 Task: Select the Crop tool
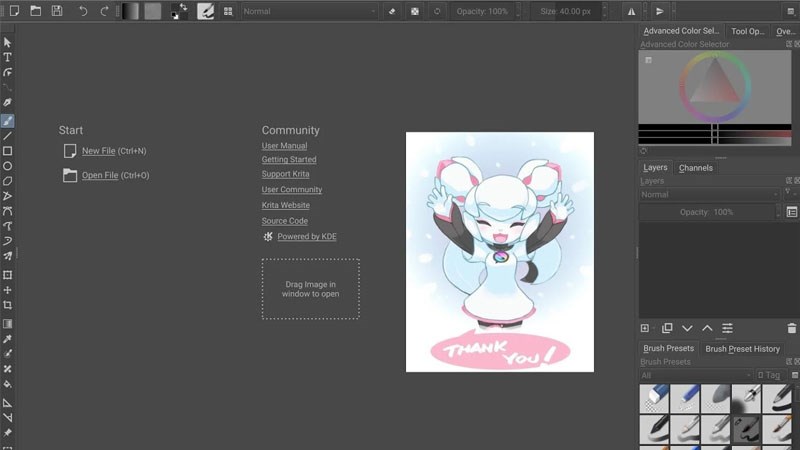[x=7, y=305]
